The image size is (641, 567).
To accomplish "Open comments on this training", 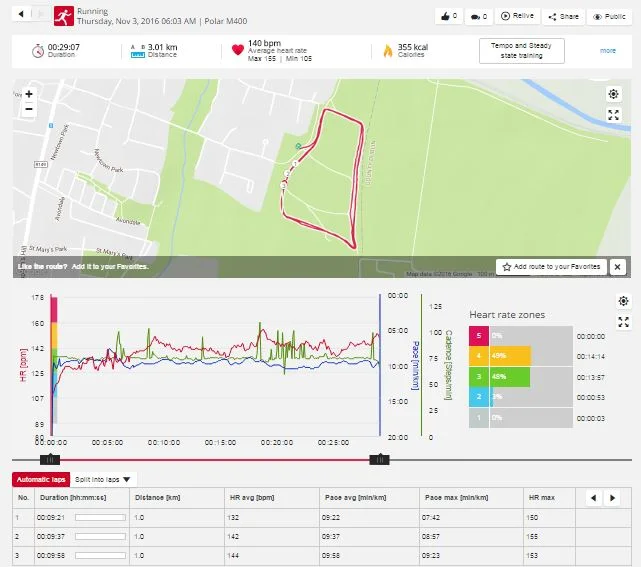I will (x=480, y=16).
